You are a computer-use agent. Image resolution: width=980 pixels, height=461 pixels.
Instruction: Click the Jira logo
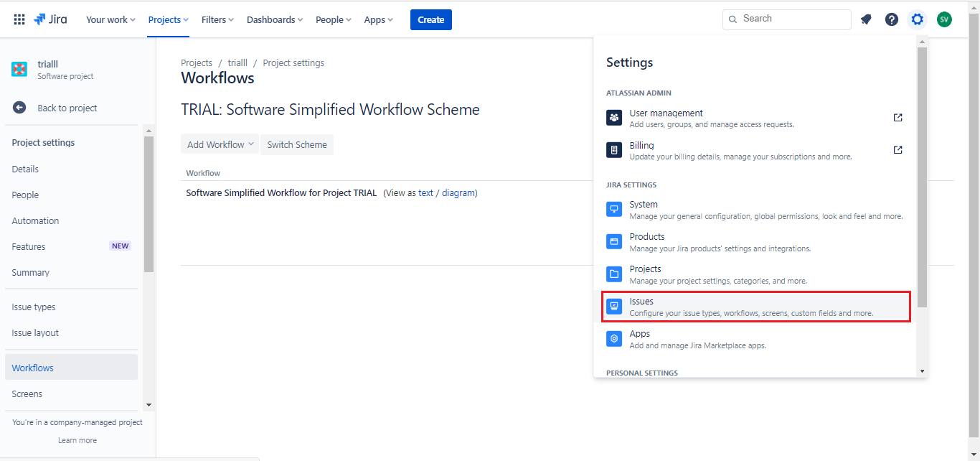(x=50, y=19)
